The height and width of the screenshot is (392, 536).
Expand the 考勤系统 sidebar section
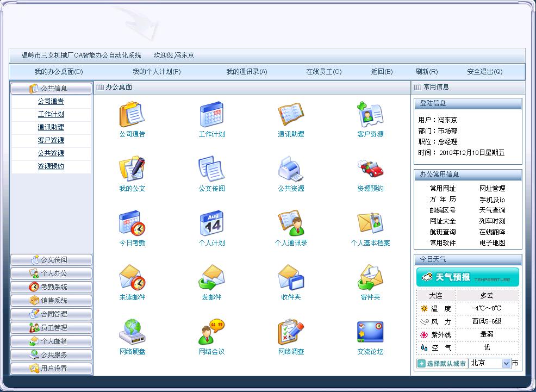click(x=52, y=287)
